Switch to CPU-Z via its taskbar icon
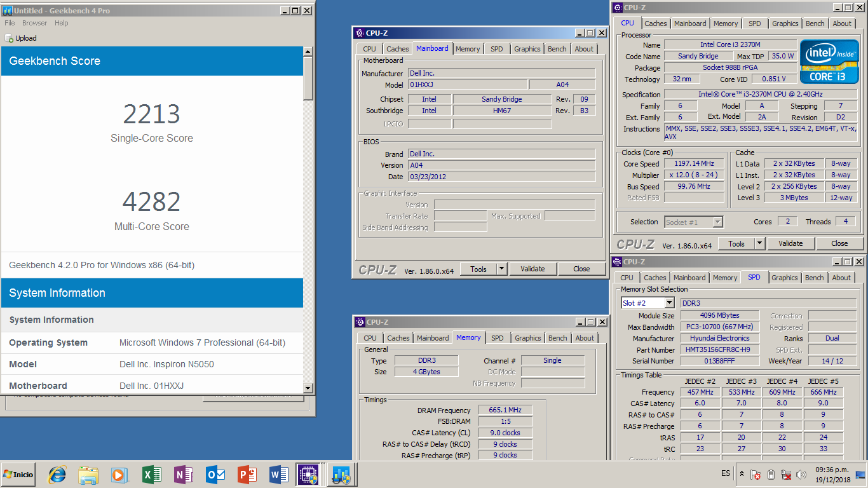The height and width of the screenshot is (488, 868). [x=309, y=475]
